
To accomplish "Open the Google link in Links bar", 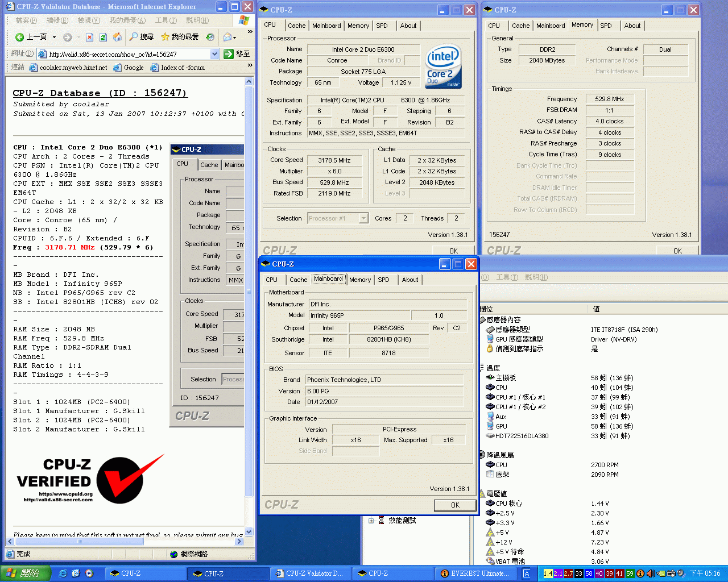I will click(x=129, y=68).
